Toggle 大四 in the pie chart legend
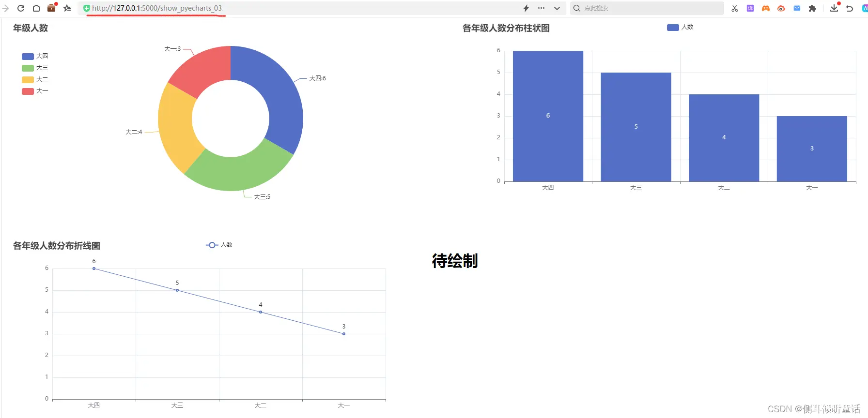868x418 pixels. (35, 56)
